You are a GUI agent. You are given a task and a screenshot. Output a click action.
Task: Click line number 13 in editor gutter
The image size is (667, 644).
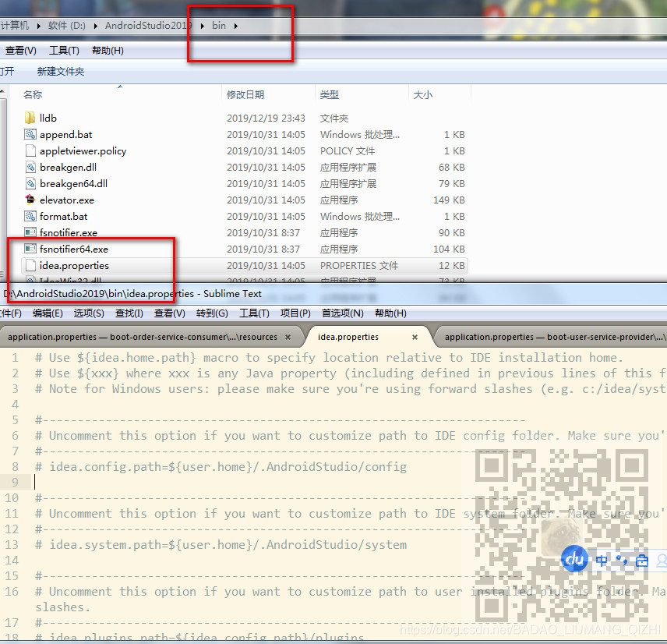click(12, 544)
